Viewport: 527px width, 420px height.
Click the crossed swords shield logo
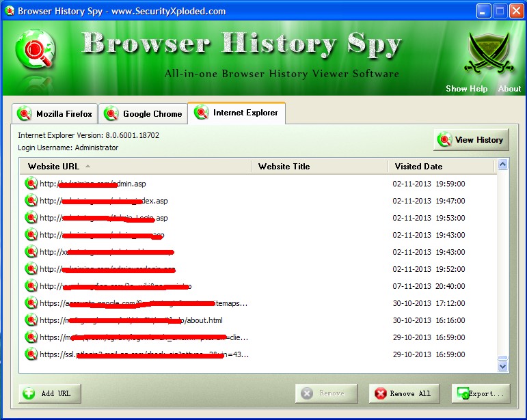click(489, 54)
